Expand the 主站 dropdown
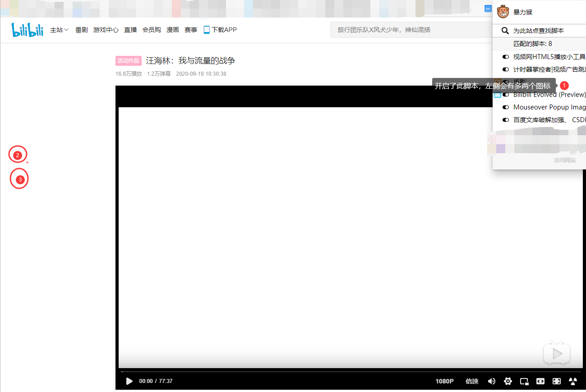This screenshot has height=392, width=586. pyautogui.click(x=59, y=30)
